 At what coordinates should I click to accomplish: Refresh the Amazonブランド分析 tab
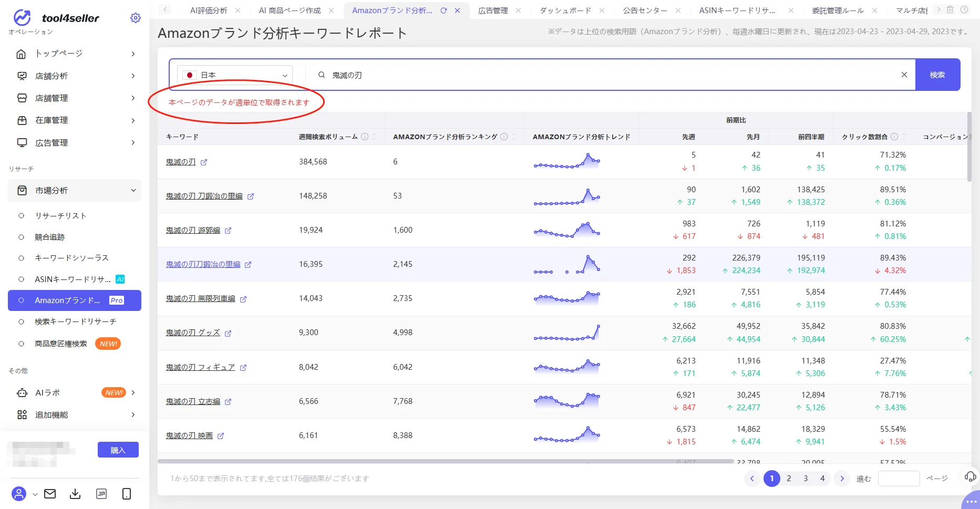tap(443, 11)
